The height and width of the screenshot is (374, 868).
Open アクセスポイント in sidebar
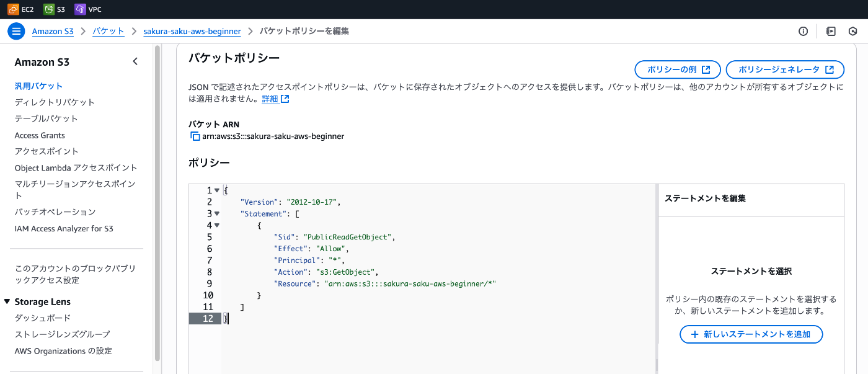pyautogui.click(x=46, y=151)
